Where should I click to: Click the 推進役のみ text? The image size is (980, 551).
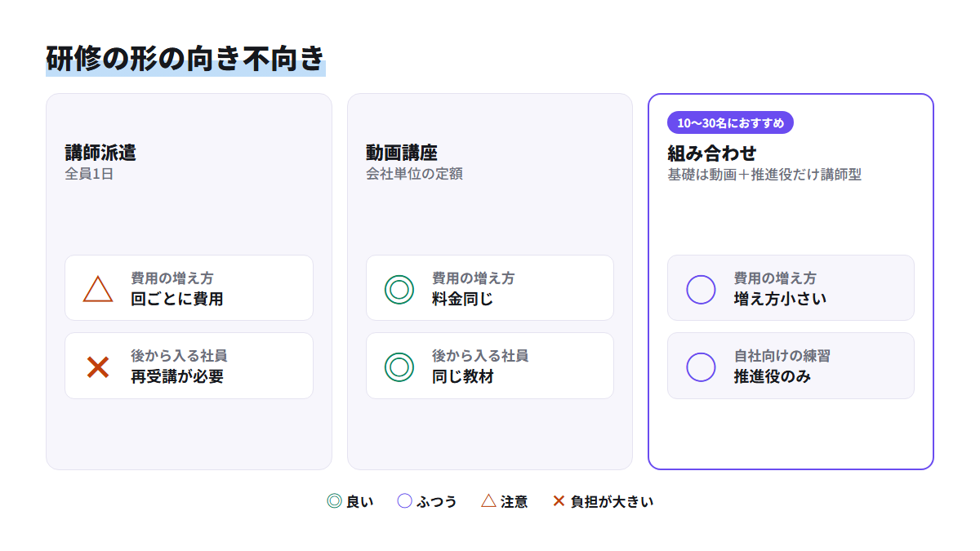click(773, 376)
